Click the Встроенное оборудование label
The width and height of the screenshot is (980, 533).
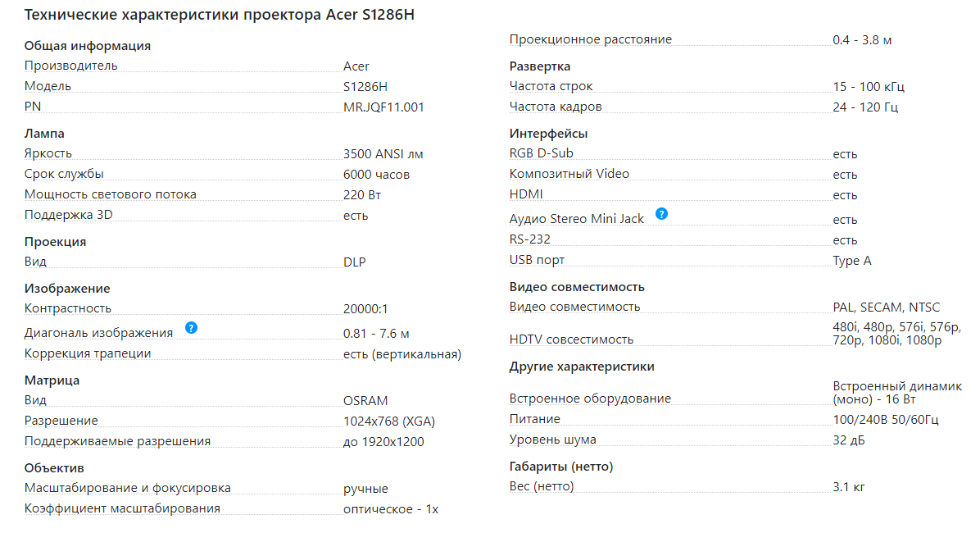590,399
